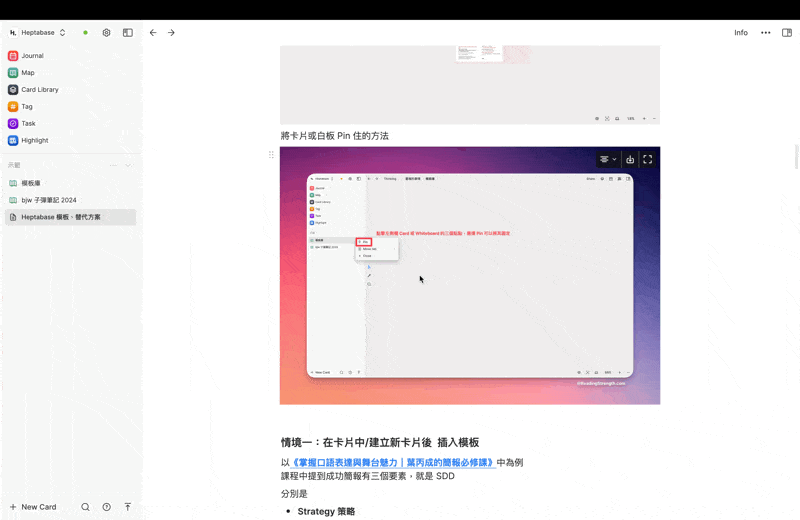The height and width of the screenshot is (520, 800).
Task: Open image alignment dropdown on the image
Action: pyautogui.click(x=608, y=159)
